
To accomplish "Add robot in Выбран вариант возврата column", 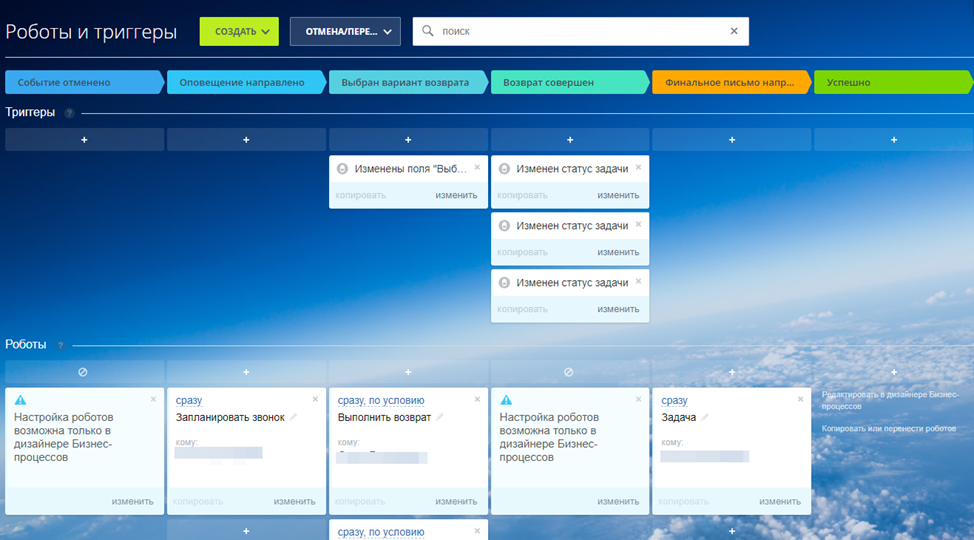I will (408, 372).
